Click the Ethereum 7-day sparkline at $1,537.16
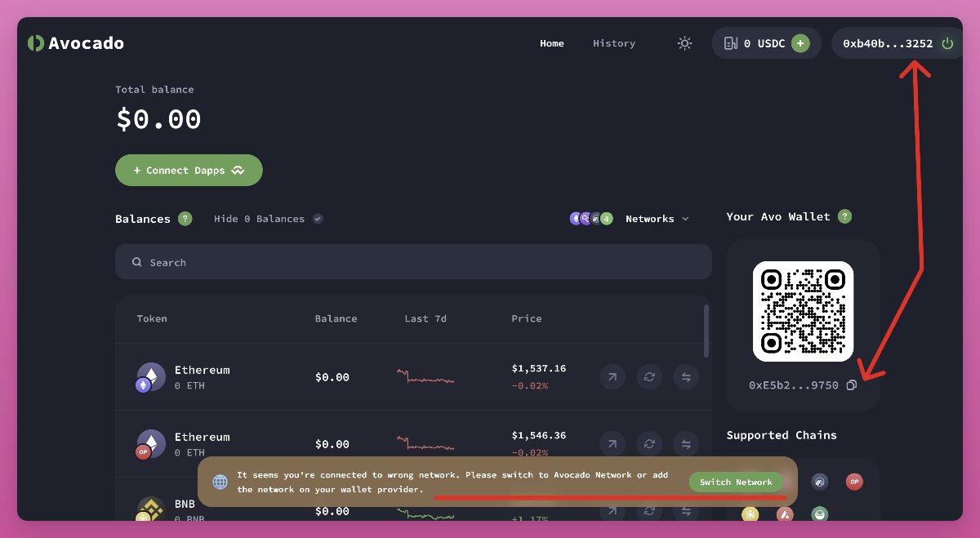The image size is (980, 538). 425,377
